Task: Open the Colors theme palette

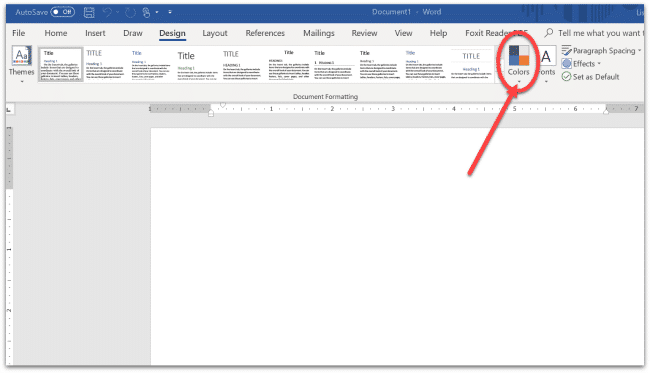Action: tap(519, 61)
